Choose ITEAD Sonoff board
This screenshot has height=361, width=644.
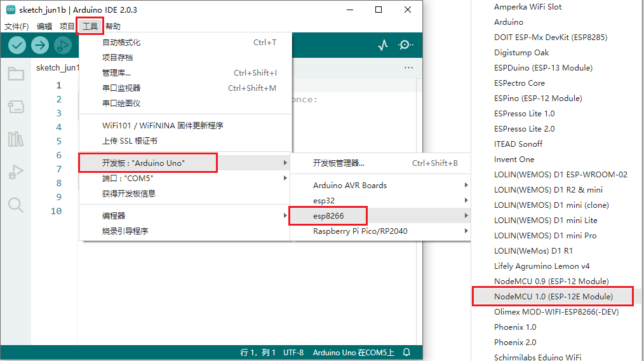coord(518,144)
